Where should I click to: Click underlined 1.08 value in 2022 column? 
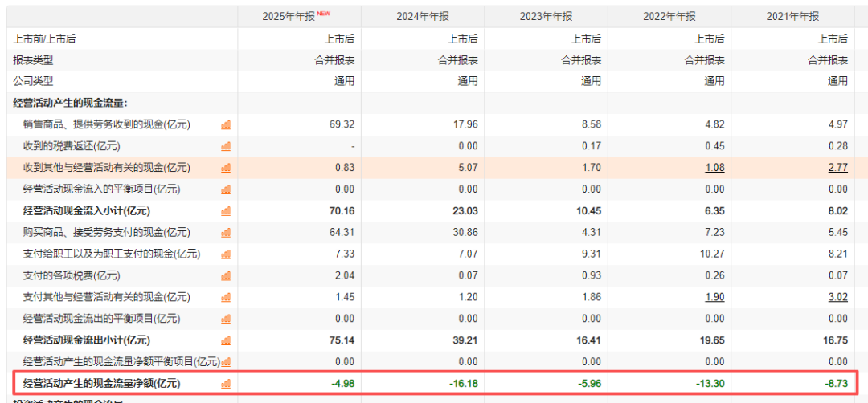[x=714, y=168]
